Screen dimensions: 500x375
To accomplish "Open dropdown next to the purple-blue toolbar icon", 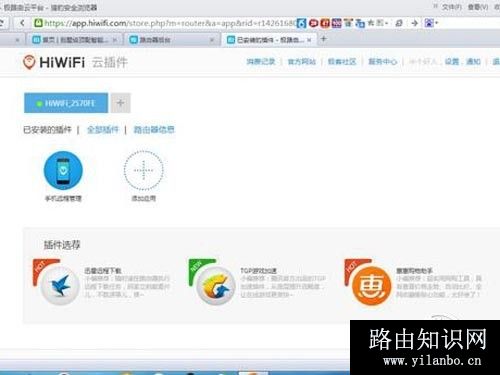I will (436, 23).
